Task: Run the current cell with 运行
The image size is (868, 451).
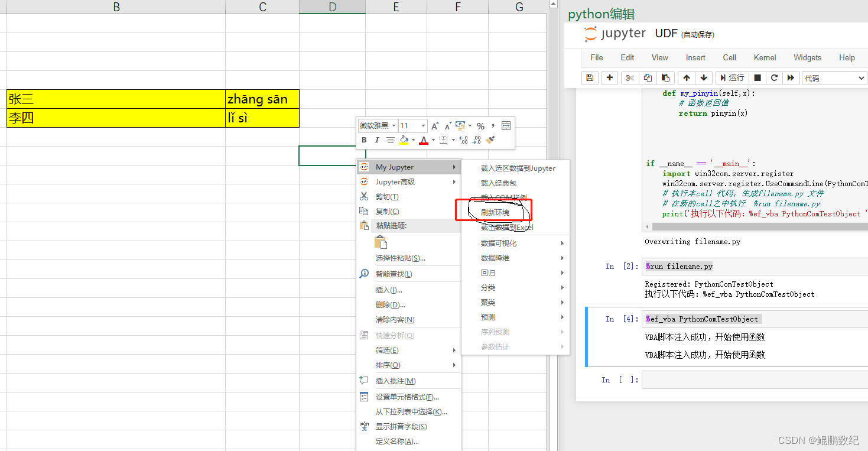Action: pyautogui.click(x=732, y=77)
